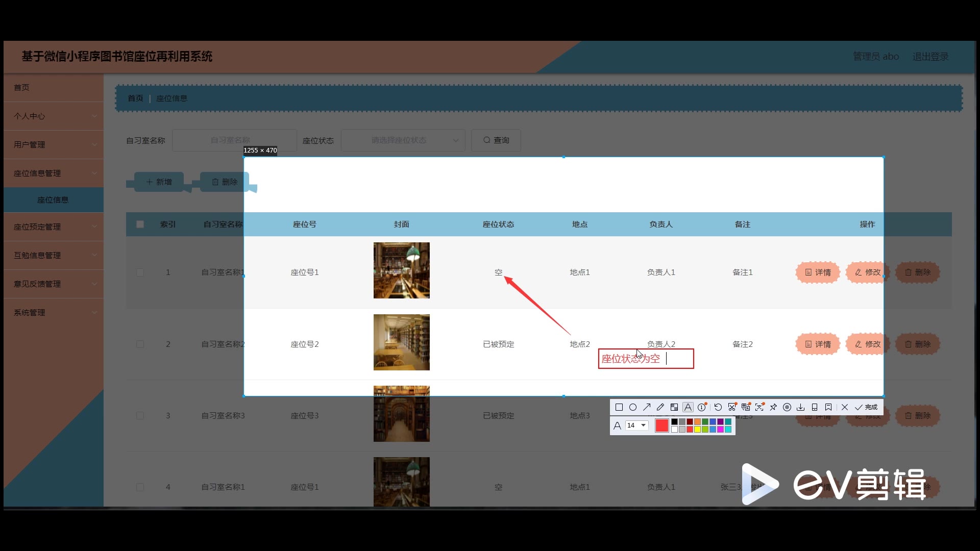This screenshot has width=980, height=551.
Task: Toggle the select-all header checkbox
Action: 140,224
